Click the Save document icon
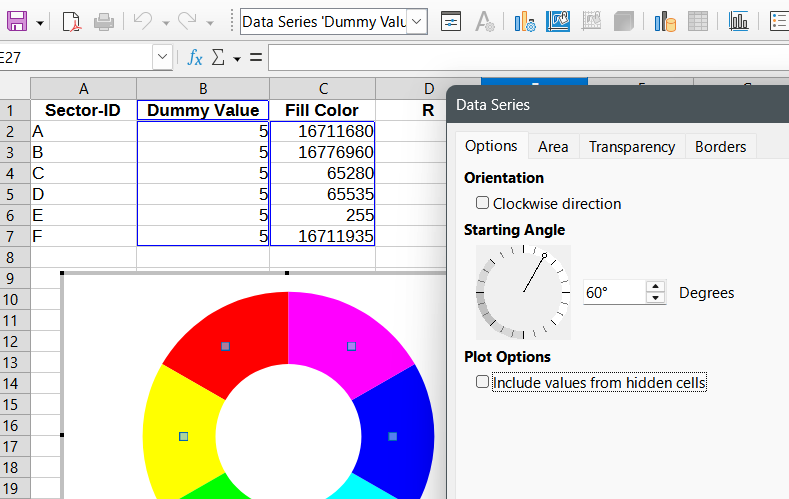The width and height of the screenshot is (789, 499). (17, 21)
